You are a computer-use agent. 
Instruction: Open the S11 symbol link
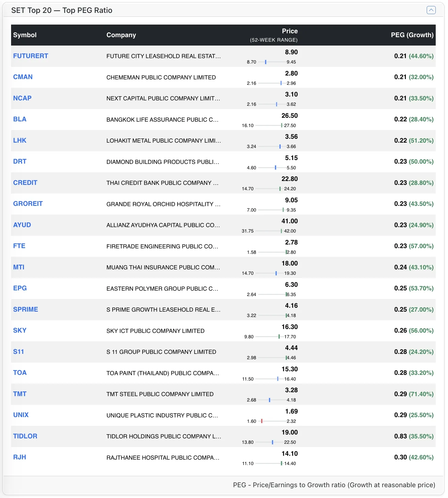tap(19, 352)
